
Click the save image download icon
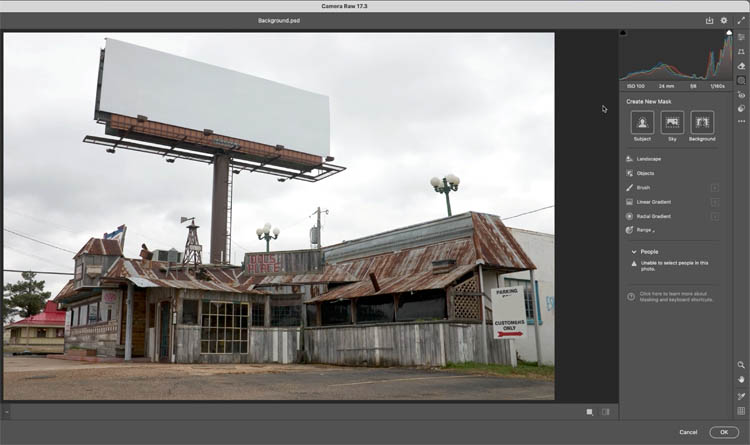[710, 20]
